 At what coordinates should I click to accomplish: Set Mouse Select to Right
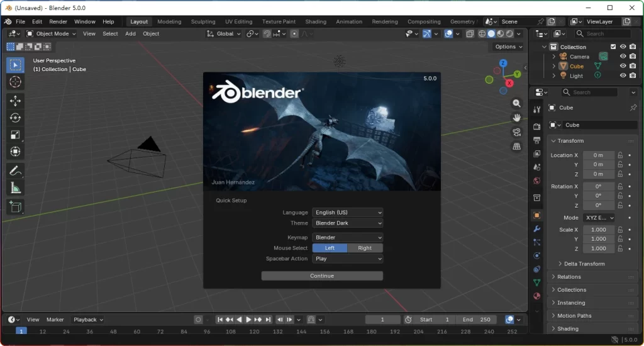[365, 248]
